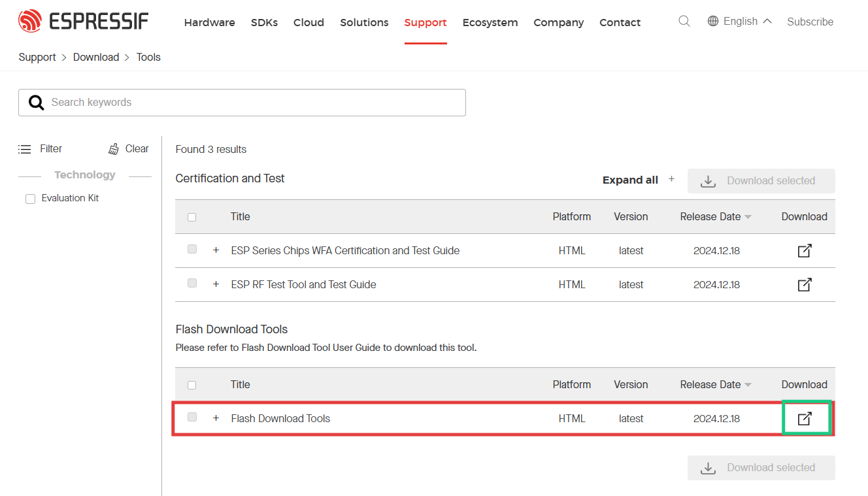Screen dimensions: 868x496
Task: Open external link for Flash Download Tools
Action: coord(805,418)
